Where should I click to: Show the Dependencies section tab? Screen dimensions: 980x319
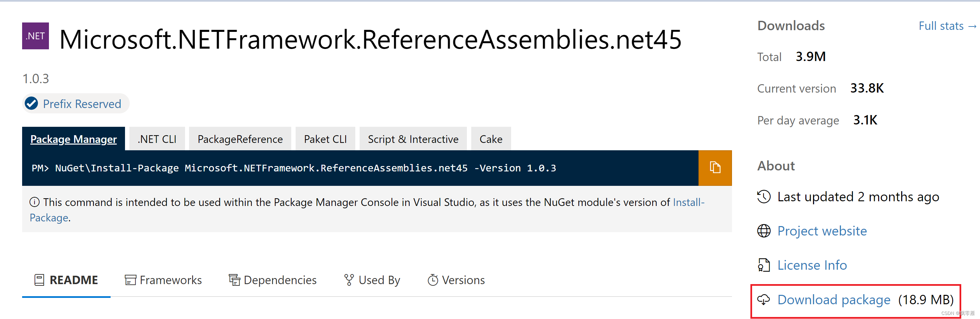[x=272, y=280]
